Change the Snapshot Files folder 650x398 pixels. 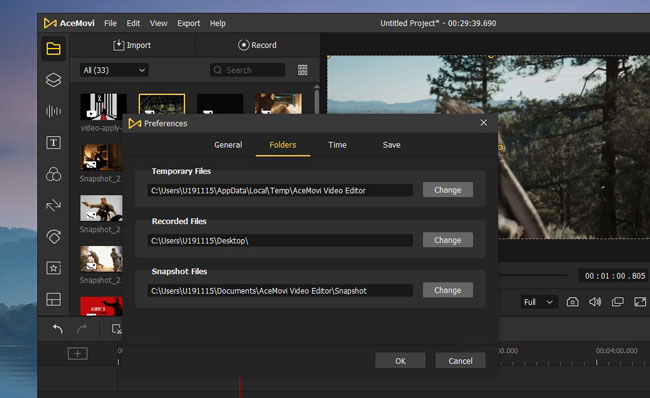[448, 290]
